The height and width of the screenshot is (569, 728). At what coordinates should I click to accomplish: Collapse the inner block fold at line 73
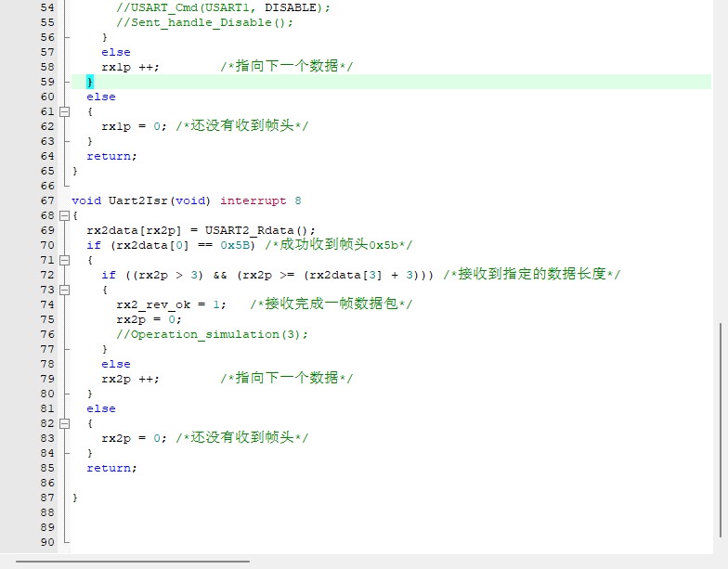pos(65,290)
